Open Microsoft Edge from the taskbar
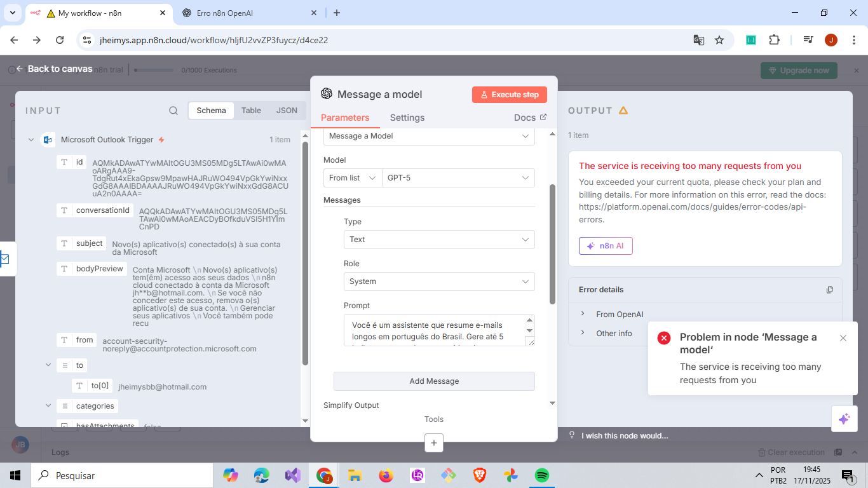868x488 pixels. pos(261,475)
